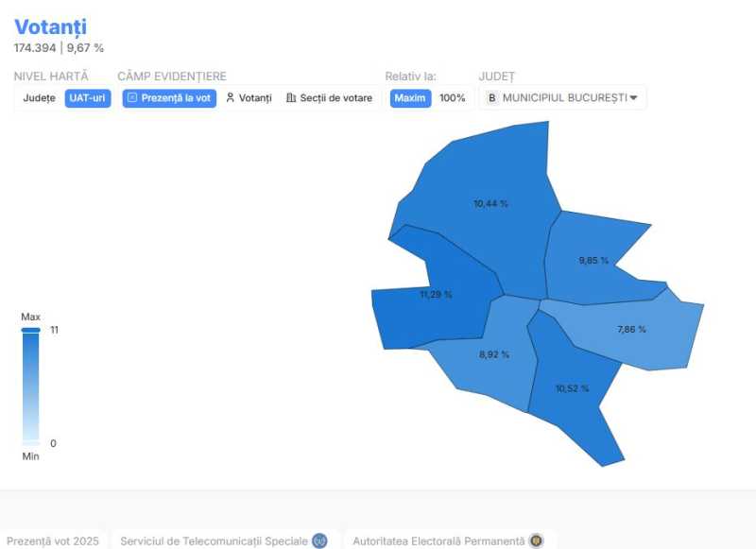Viewport: 756px width, 549px height.
Task: Open the Prezență vot 2025 tab
Action: coord(53,540)
